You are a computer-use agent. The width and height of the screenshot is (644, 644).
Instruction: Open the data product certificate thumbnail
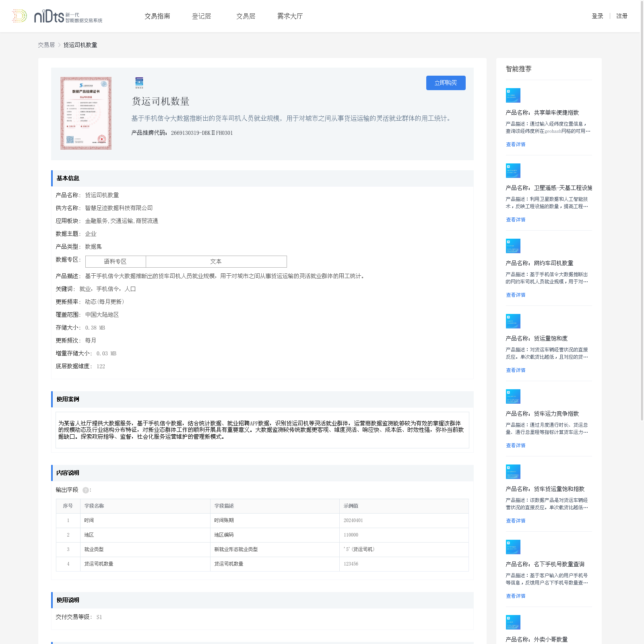coord(86,114)
